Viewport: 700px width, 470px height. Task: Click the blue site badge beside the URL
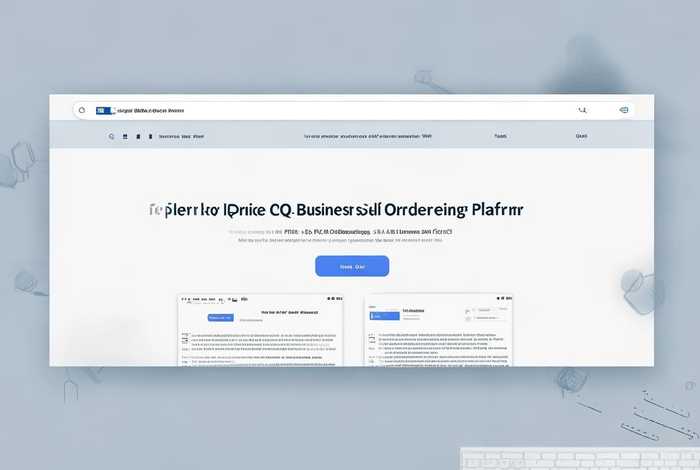point(104,110)
